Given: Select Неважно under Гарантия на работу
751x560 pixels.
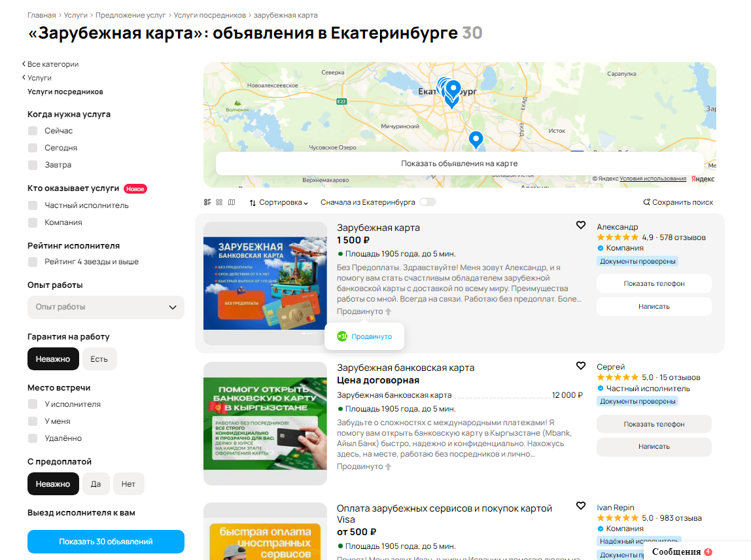Looking at the screenshot, I should click(x=53, y=359).
